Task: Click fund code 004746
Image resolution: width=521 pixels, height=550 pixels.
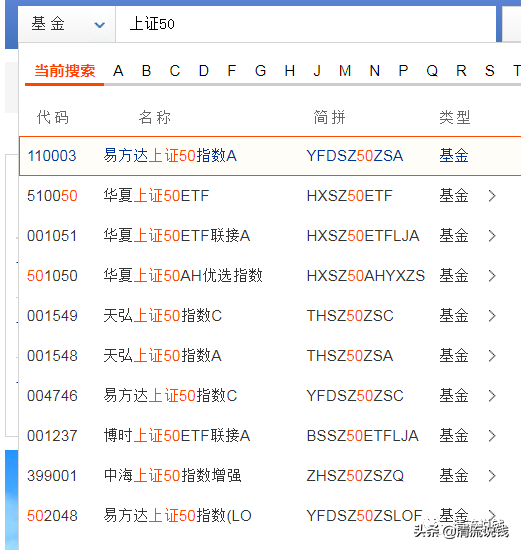Action: (x=52, y=396)
